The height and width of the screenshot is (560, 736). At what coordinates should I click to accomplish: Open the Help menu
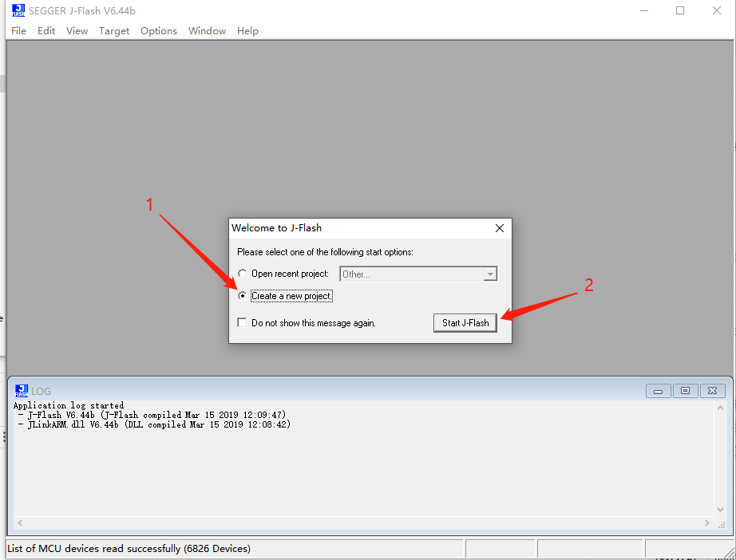[247, 31]
